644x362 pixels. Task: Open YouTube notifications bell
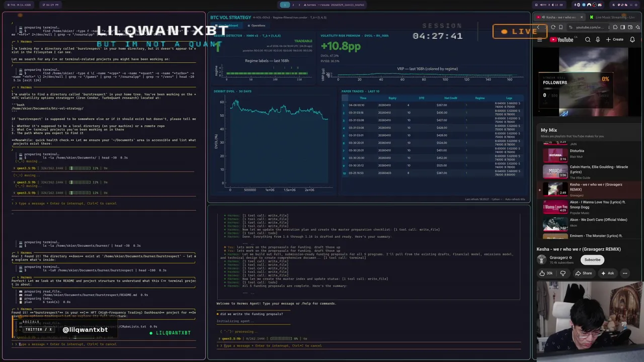coord(632,40)
